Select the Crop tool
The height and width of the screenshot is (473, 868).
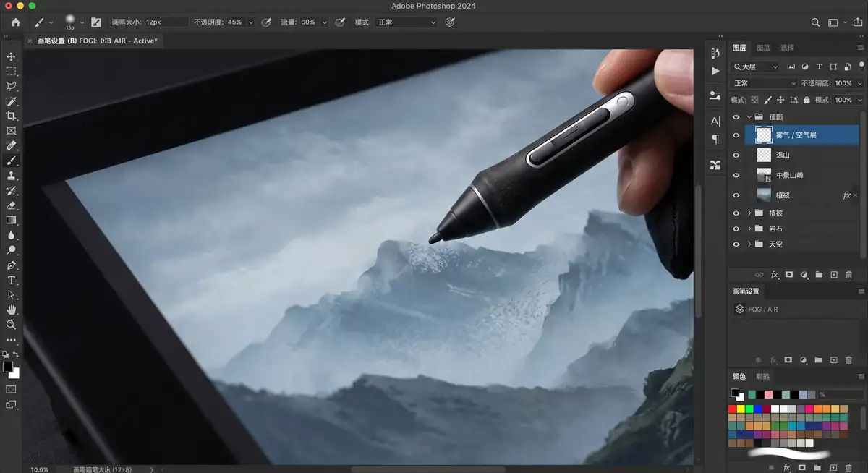coord(11,116)
